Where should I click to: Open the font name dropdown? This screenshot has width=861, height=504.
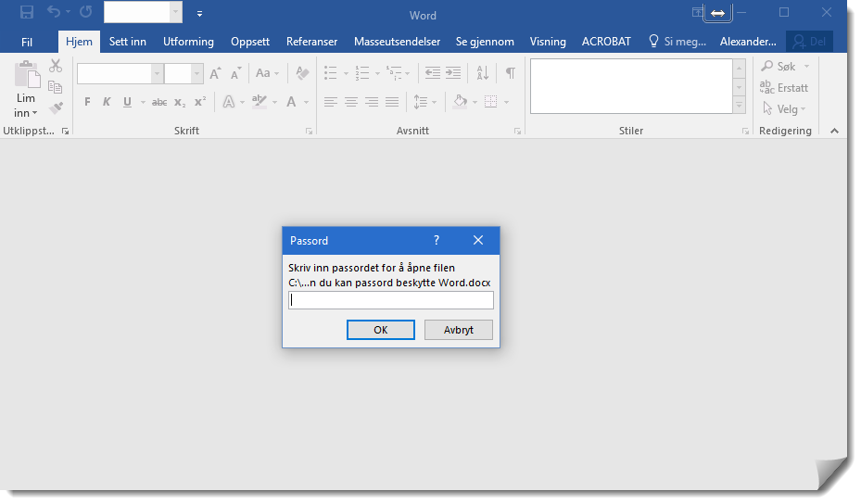coord(157,73)
